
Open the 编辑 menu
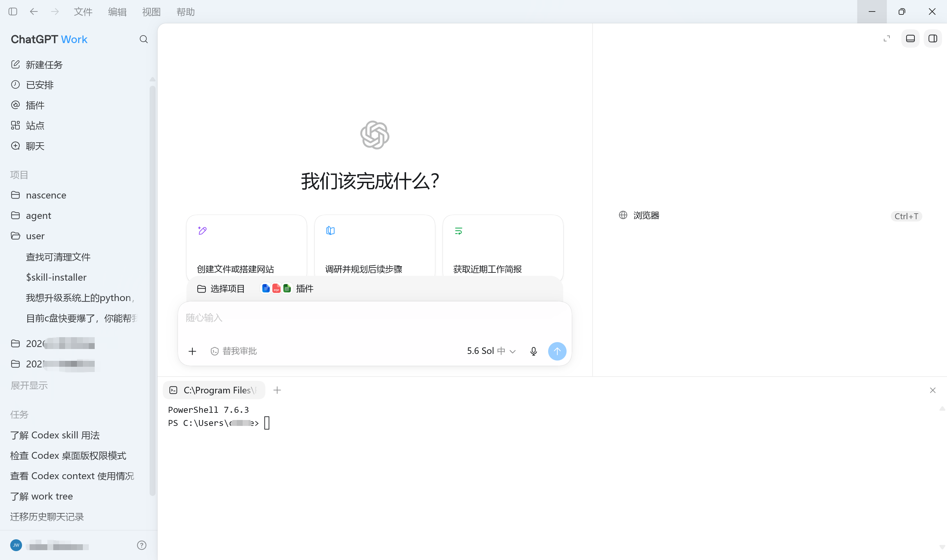point(117,12)
